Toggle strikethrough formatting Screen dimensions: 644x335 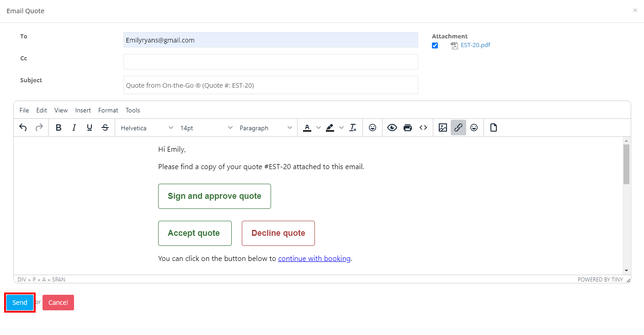click(105, 128)
